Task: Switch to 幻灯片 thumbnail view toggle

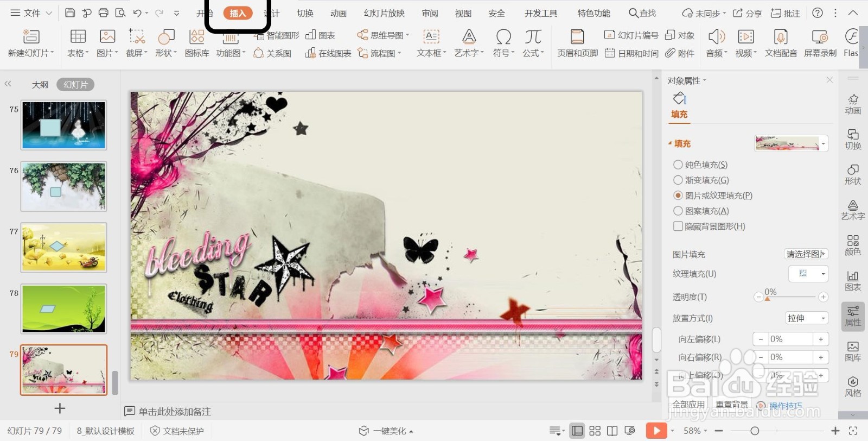Action: [75, 85]
